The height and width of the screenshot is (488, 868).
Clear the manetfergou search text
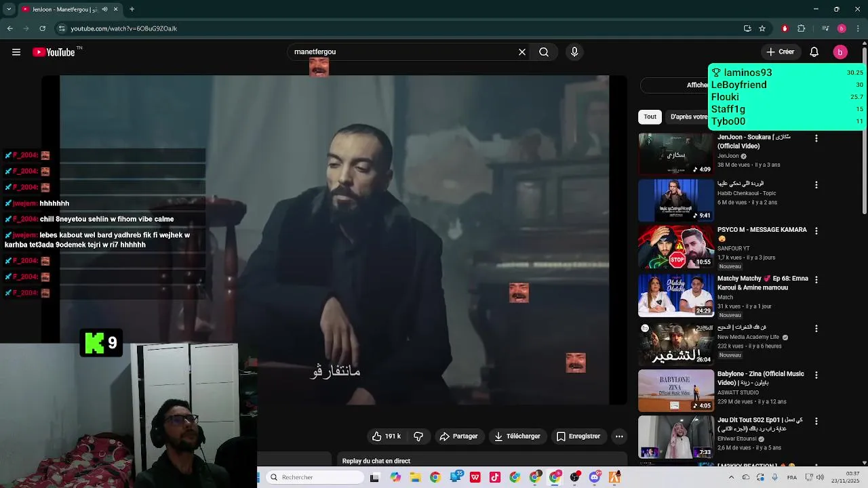(x=522, y=52)
